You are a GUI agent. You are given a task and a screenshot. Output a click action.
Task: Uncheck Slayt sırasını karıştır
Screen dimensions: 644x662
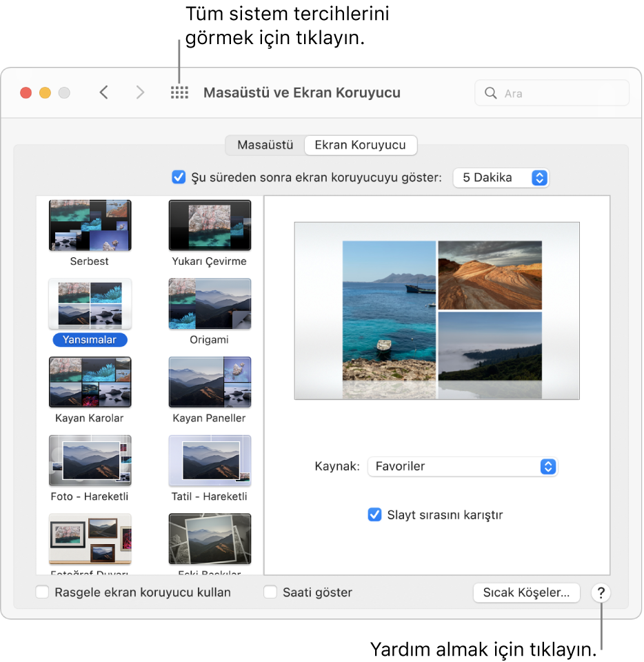coord(374,514)
